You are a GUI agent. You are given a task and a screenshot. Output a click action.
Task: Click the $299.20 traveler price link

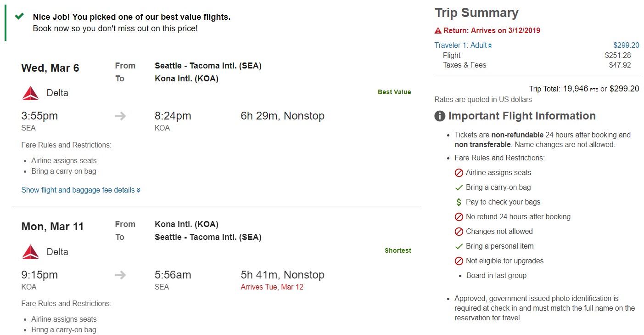626,45
